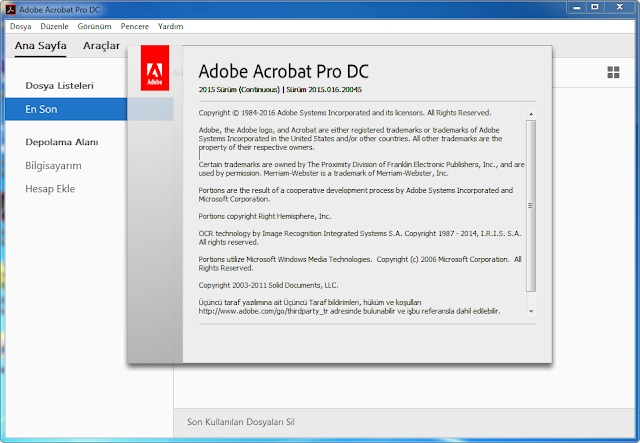Viewport: 640px width, 443px height.
Task: Switch to the Ana Sayfa tab
Action: [x=40, y=45]
